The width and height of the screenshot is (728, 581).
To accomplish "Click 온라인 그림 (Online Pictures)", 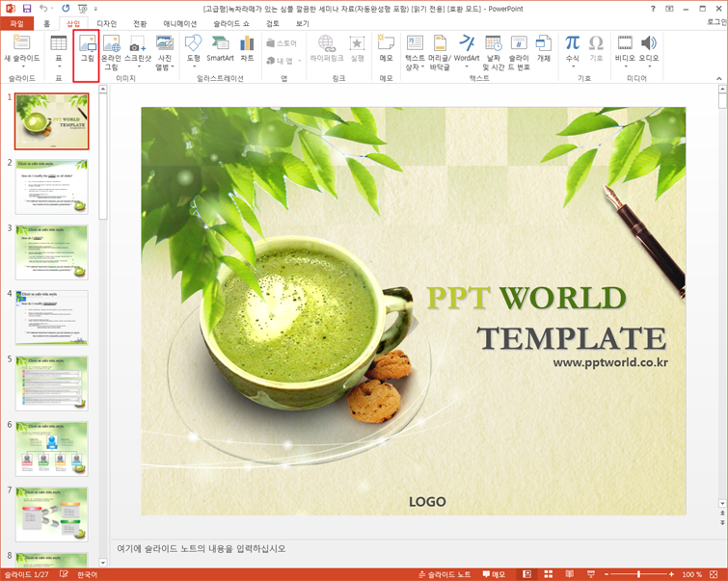I will click(x=112, y=52).
